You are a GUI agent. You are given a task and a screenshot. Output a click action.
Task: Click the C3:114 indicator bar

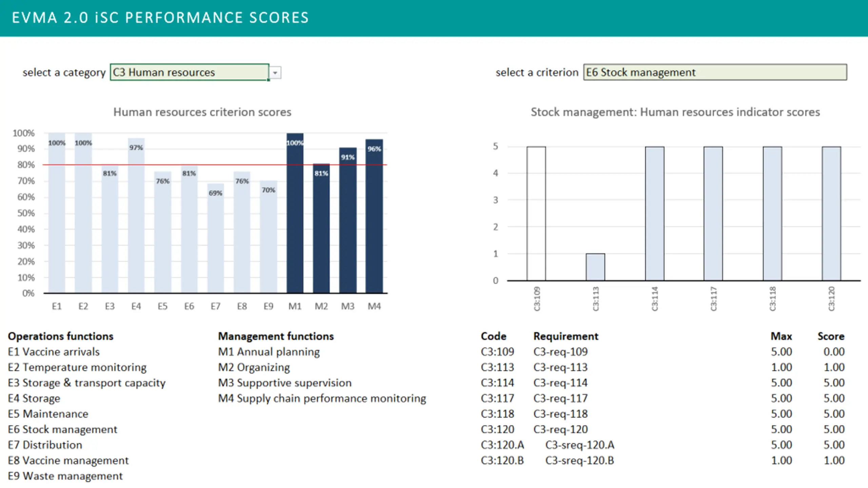point(655,213)
